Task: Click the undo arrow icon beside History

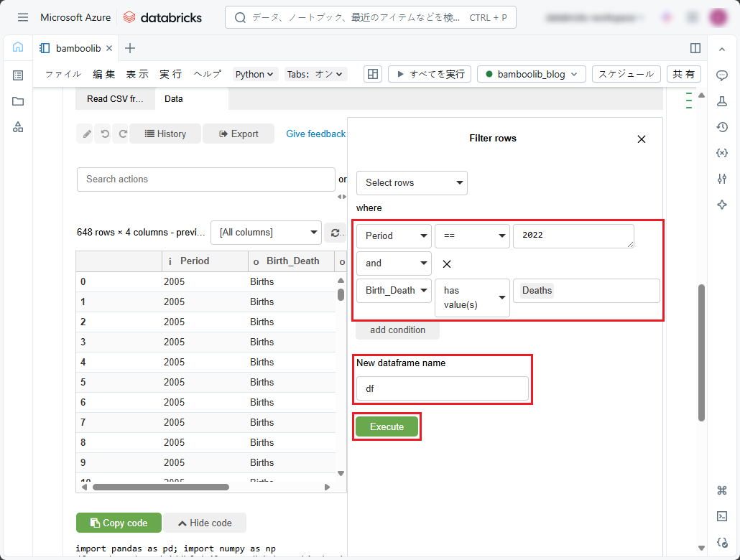Action: tap(104, 134)
